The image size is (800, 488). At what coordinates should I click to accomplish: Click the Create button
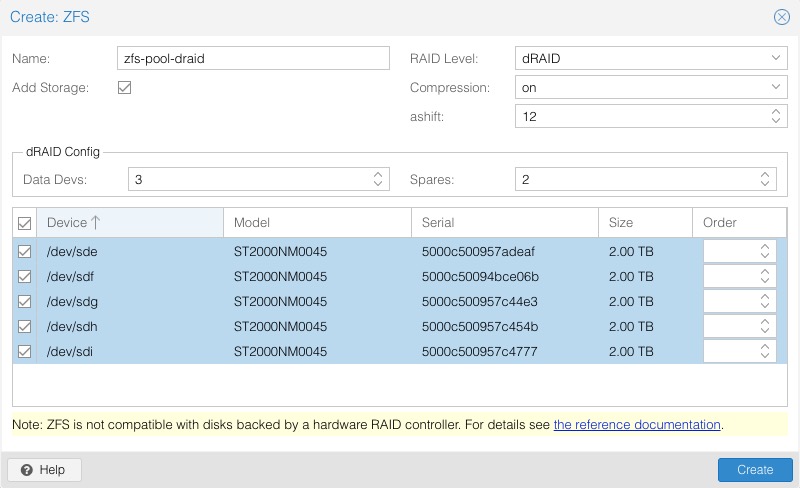(755, 470)
